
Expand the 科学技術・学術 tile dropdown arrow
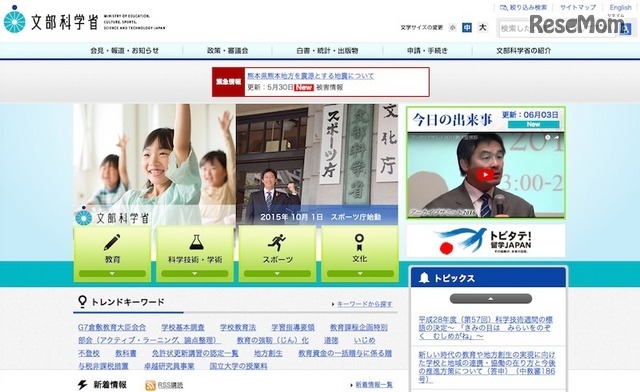coord(195,274)
